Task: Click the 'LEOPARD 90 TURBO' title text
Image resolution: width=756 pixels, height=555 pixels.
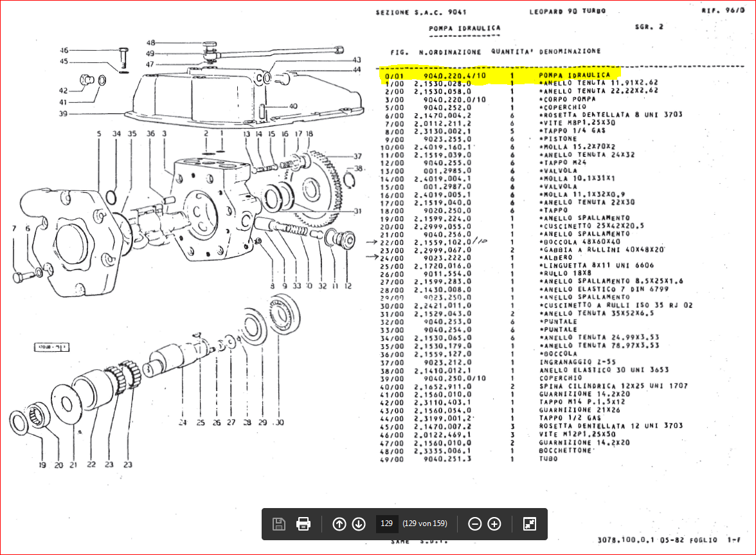Action: [x=567, y=12]
